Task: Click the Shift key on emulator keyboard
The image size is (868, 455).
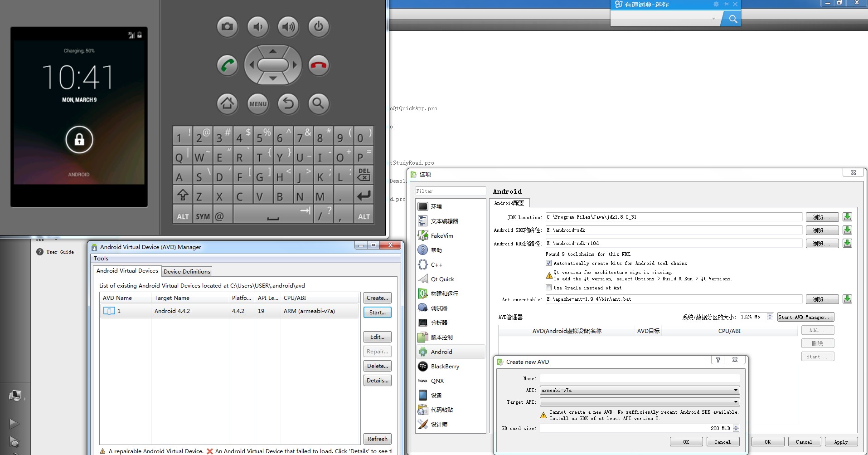Action: pos(183,196)
